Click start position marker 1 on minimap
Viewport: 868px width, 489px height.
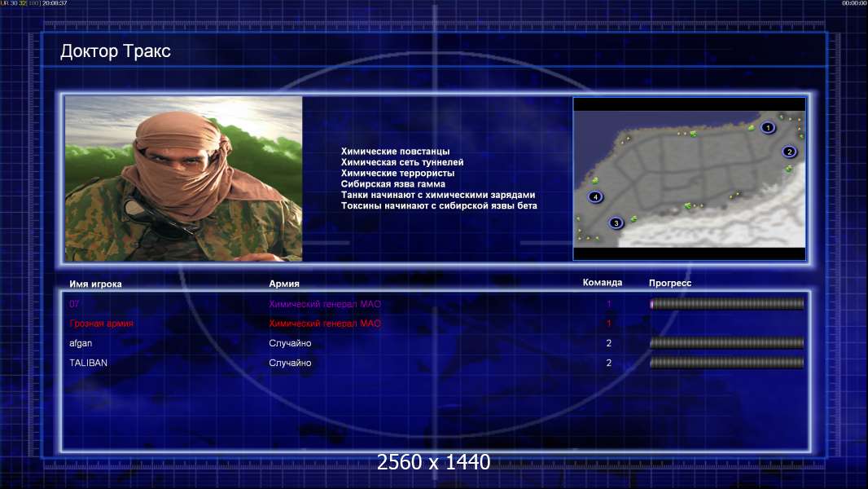(767, 128)
